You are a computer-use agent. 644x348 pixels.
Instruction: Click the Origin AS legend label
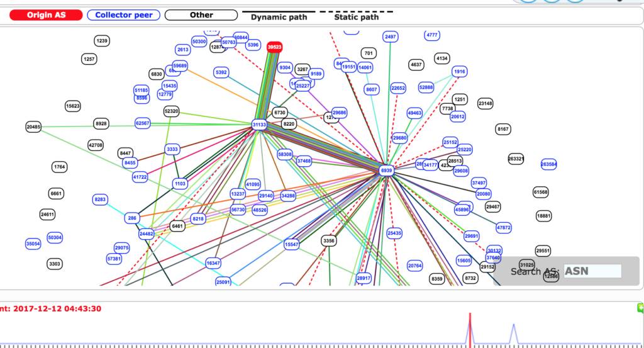tap(46, 15)
